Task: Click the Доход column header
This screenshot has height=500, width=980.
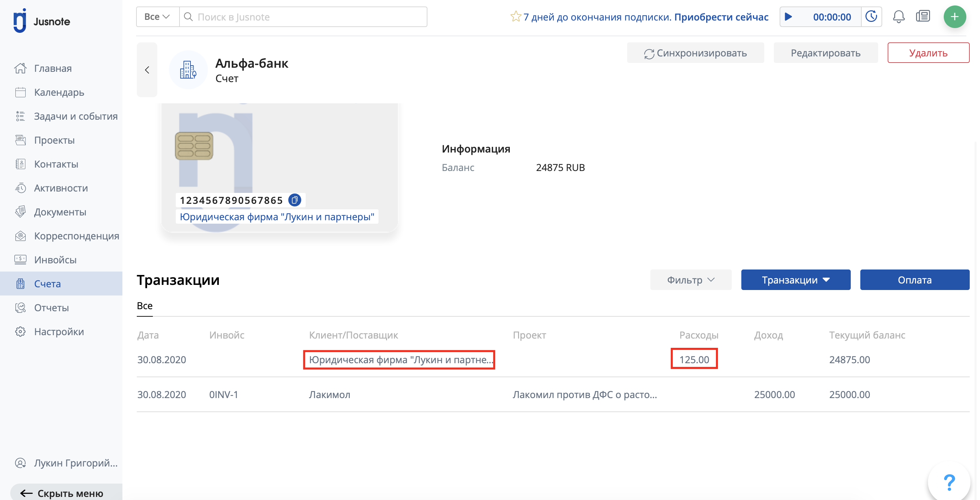Action: (768, 335)
